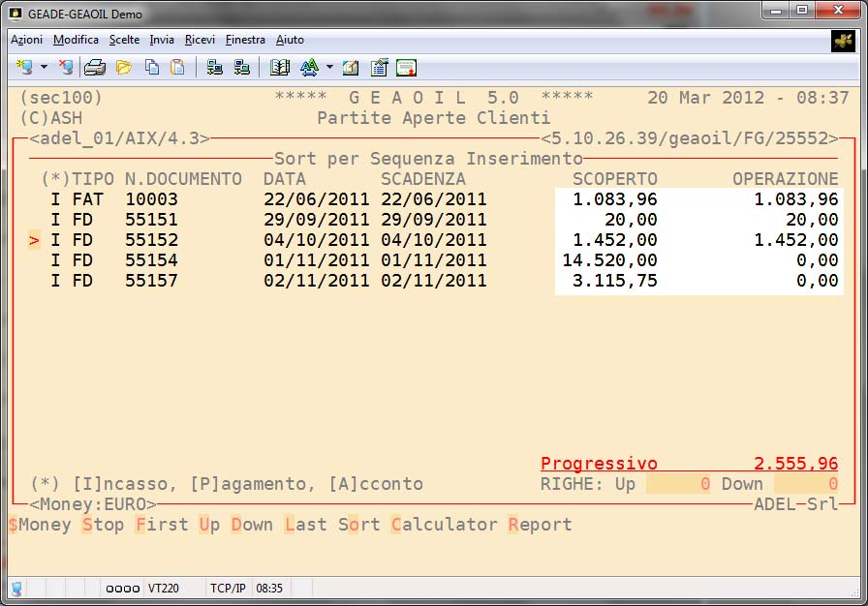Click the certificate icon at toolbar end

[x=406, y=68]
